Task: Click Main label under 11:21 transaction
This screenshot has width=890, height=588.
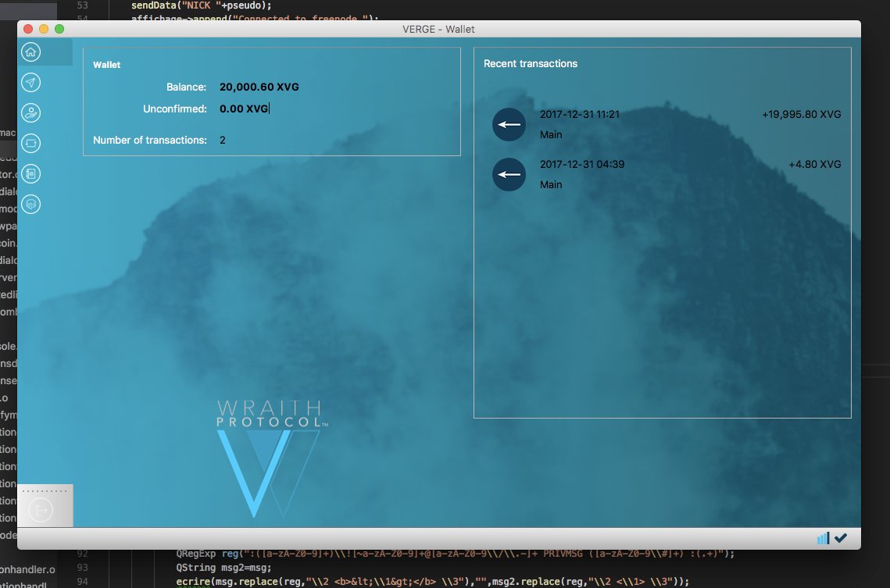Action: coord(551,135)
